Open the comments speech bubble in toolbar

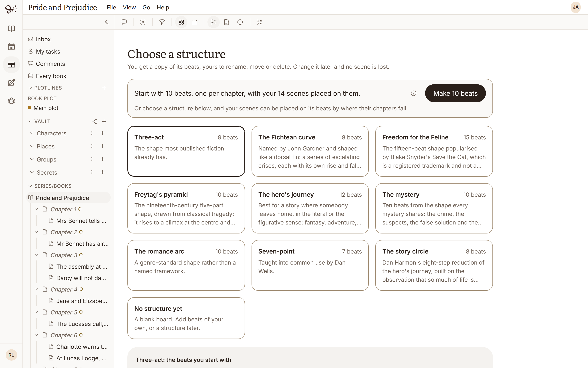pyautogui.click(x=124, y=22)
